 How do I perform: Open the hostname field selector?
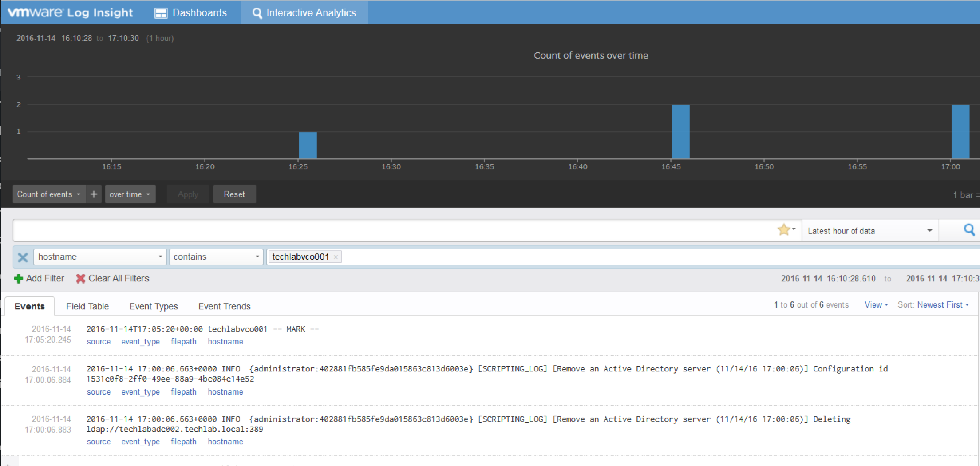pos(100,257)
